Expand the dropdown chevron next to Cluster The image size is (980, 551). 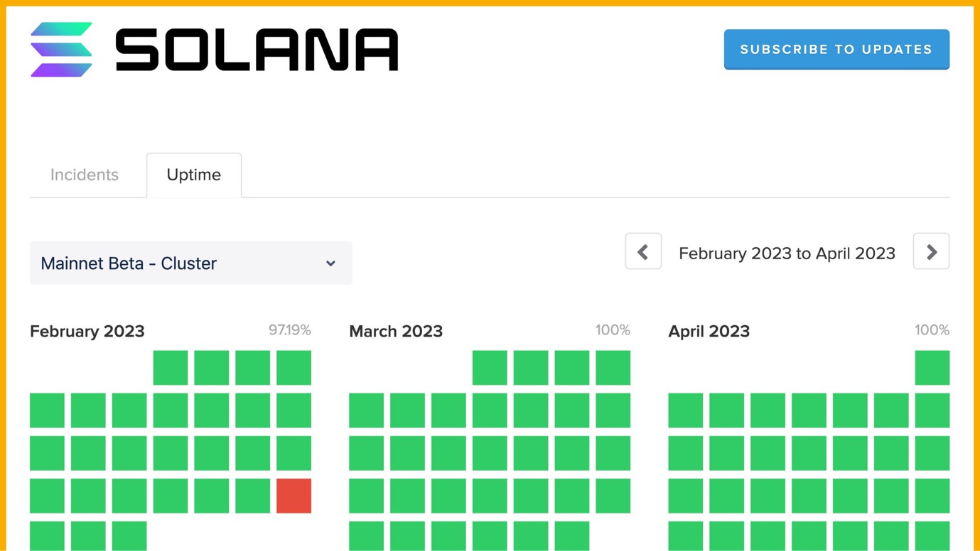point(330,263)
